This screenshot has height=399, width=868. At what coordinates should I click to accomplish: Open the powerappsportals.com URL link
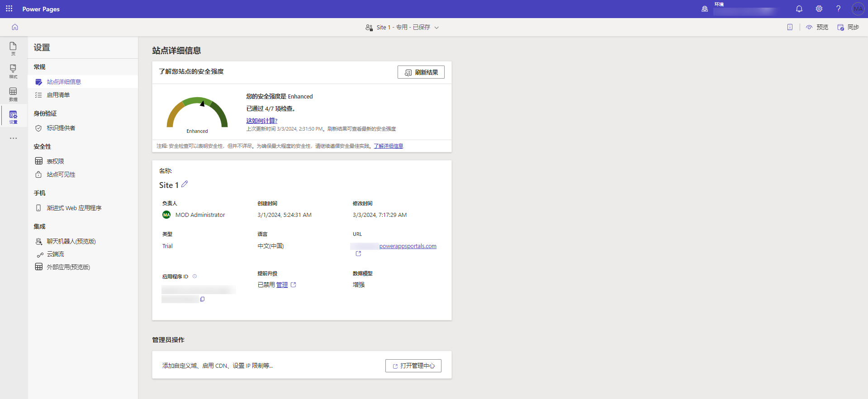click(x=408, y=246)
